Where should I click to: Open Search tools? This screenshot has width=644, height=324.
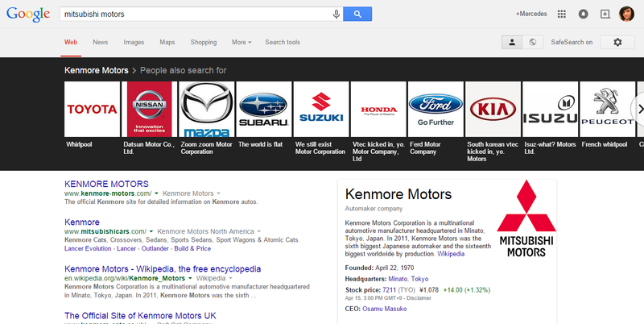click(x=283, y=42)
